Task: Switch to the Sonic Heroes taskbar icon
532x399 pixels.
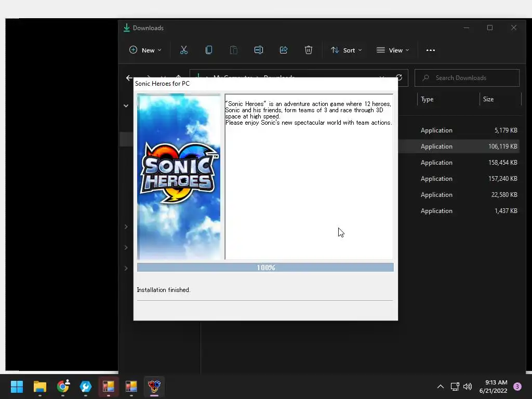Action: (154, 387)
